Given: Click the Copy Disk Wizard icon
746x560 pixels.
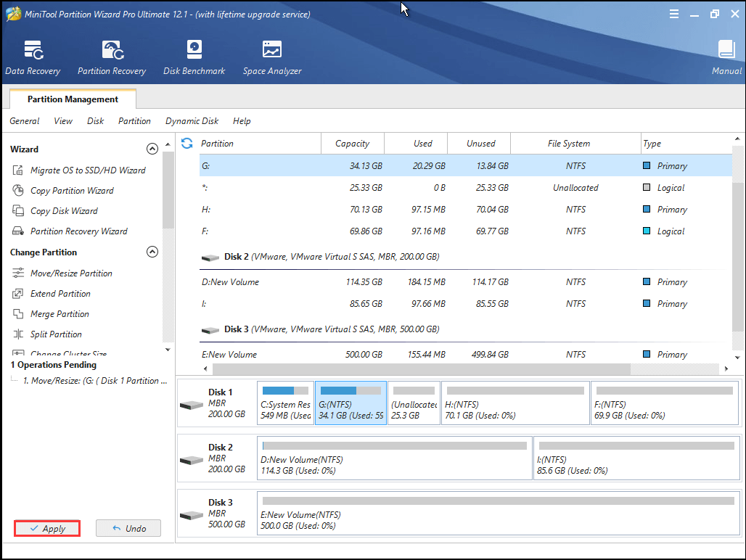Looking at the screenshot, I should 18,210.
